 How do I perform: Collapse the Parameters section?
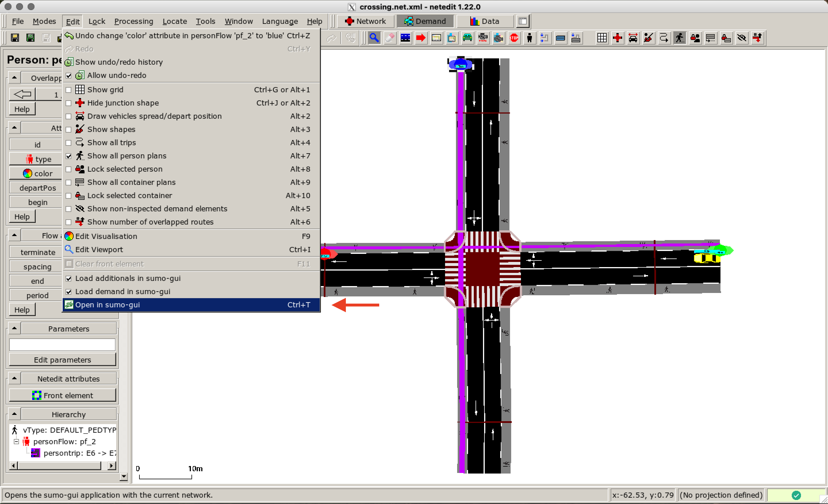coord(14,328)
